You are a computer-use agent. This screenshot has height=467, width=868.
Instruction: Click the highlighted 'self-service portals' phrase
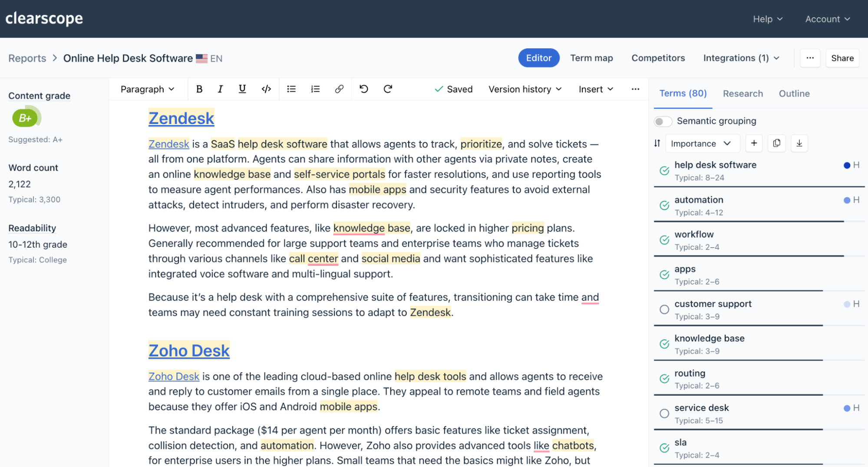tap(340, 174)
